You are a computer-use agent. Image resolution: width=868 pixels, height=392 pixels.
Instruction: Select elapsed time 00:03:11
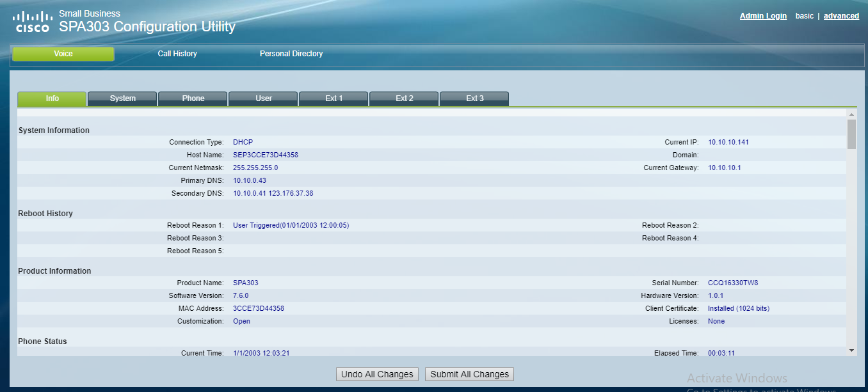click(721, 353)
